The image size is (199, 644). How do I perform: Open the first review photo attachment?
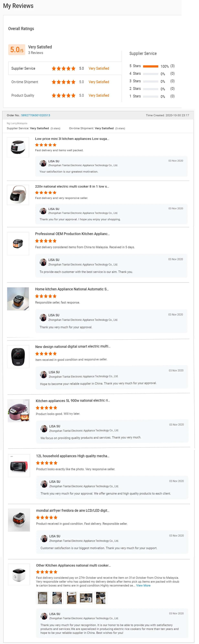point(43,598)
